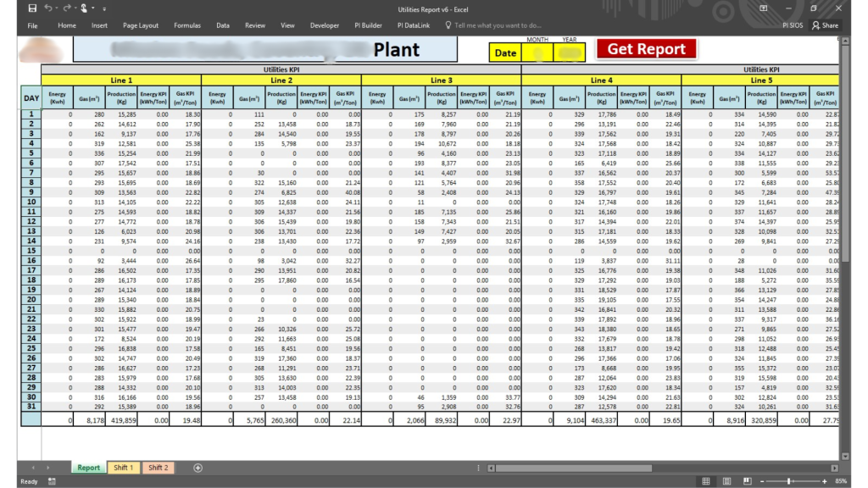The image size is (868, 488).
Task: Switch to the Shift 1 sheet tab
Action: point(124,468)
